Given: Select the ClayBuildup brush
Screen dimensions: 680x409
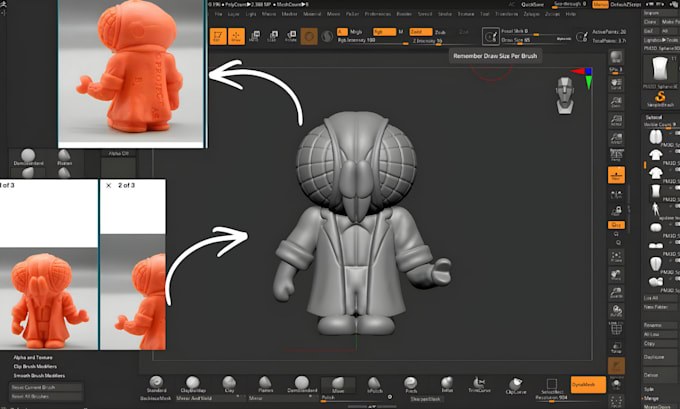Looking at the screenshot, I should point(193,384).
